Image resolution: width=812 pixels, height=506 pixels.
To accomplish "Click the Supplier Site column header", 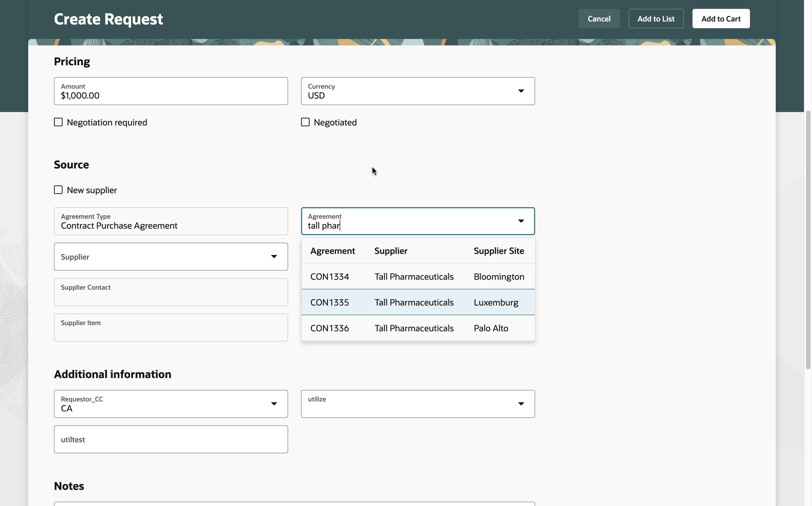I will (x=499, y=251).
